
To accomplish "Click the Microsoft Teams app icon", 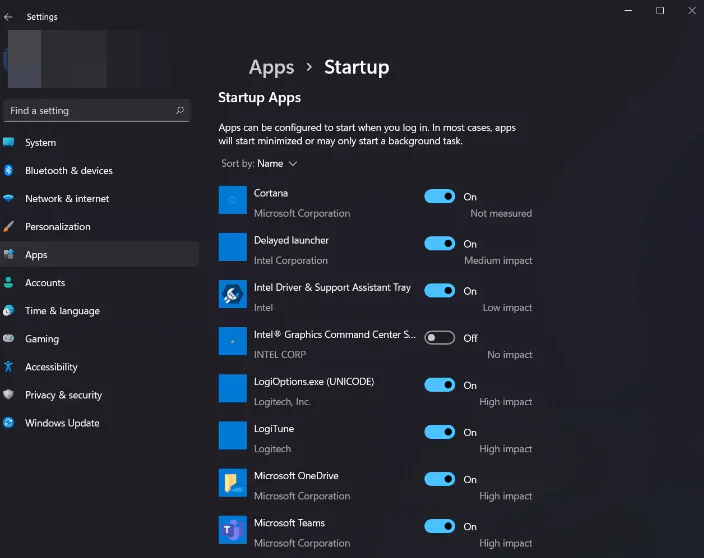I will (232, 530).
